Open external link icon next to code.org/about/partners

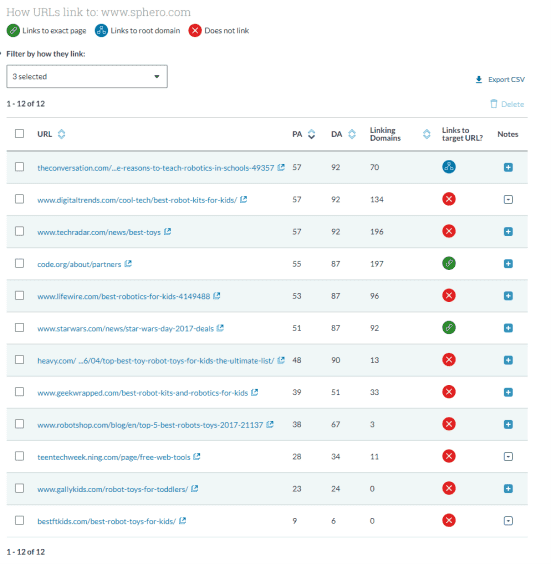(x=128, y=264)
